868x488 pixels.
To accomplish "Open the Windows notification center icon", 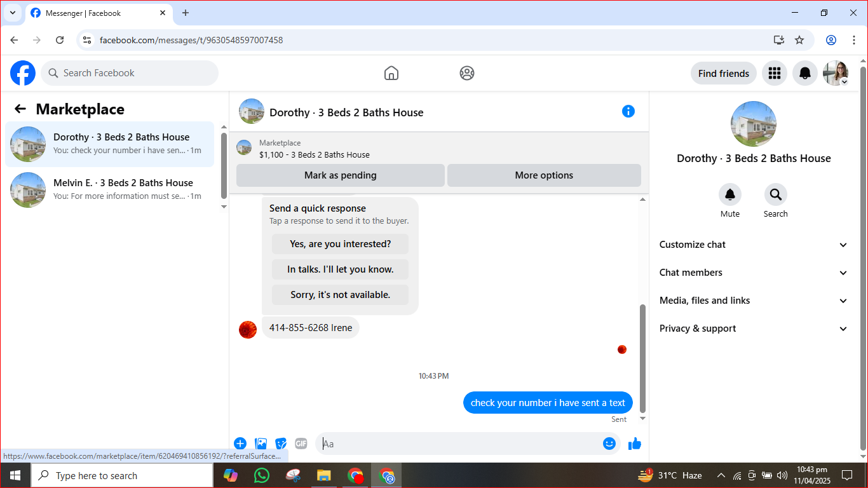I will [847, 475].
